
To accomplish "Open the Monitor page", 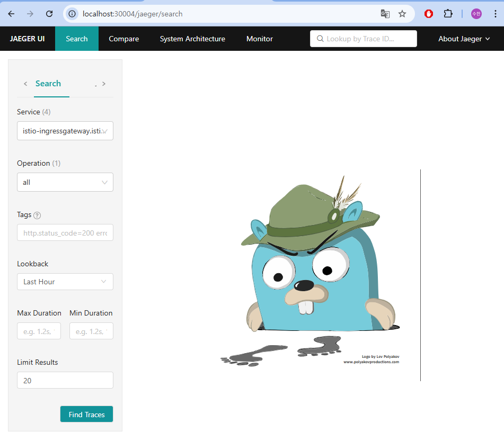I will [259, 39].
